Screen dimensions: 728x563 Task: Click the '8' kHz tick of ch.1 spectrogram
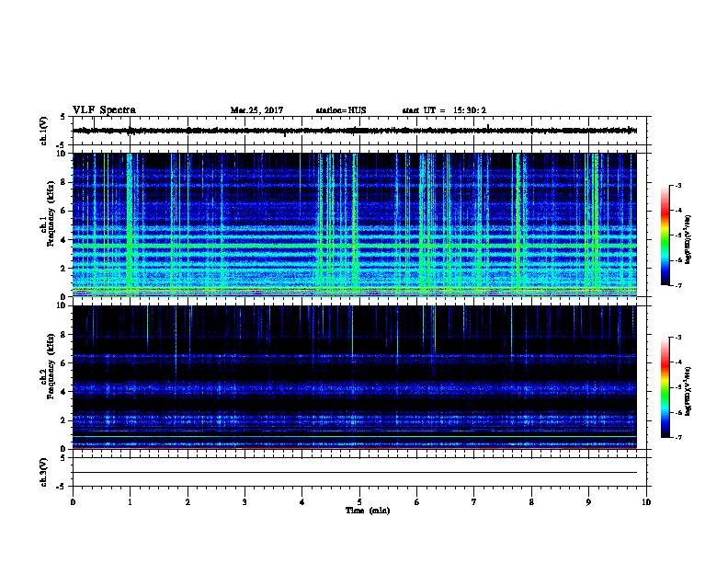coord(64,182)
